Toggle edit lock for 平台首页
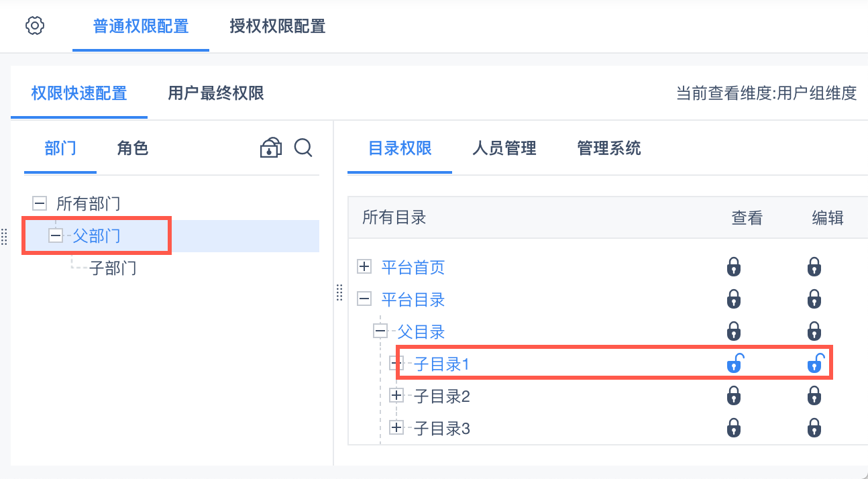This screenshot has height=479, width=868. [x=814, y=268]
